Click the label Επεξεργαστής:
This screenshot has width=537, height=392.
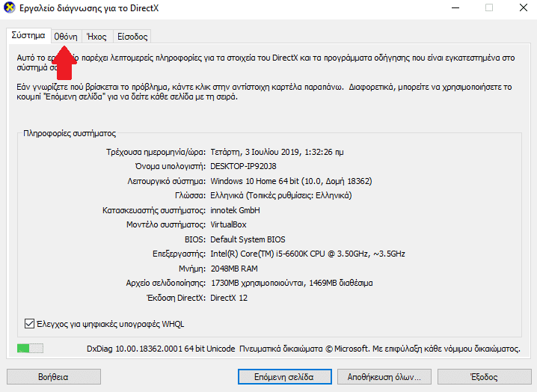[x=179, y=254]
